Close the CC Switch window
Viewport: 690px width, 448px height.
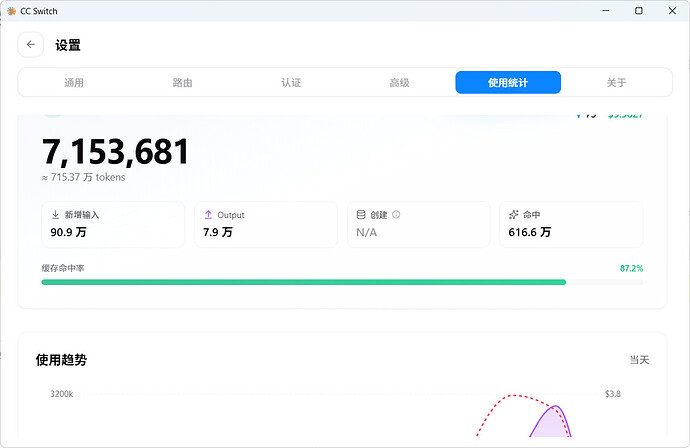click(x=672, y=11)
